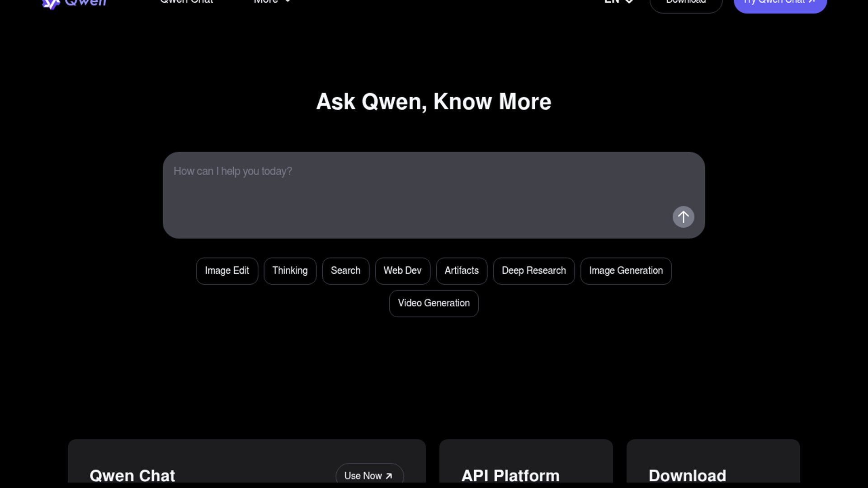The width and height of the screenshot is (868, 488).
Task: Select the Video Generation chip
Action: [x=434, y=303]
